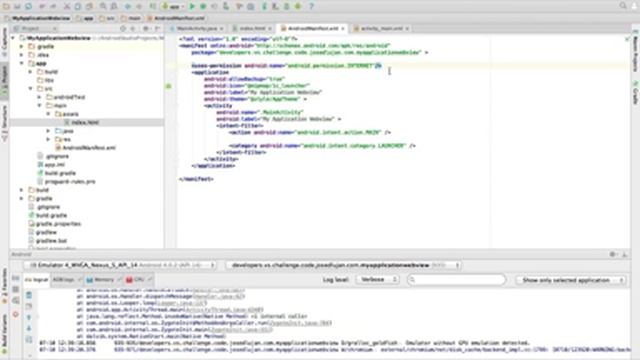Open the Project view selector dropdown

pyautogui.click(x=35, y=29)
